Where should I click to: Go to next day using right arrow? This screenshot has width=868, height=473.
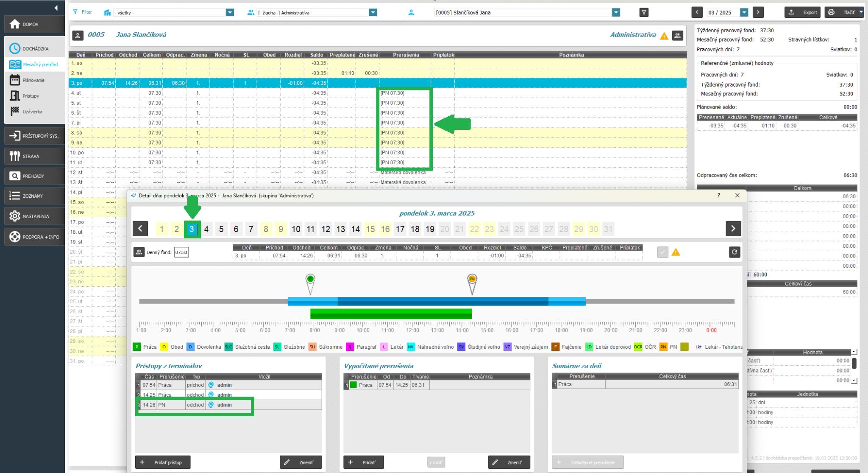pyautogui.click(x=733, y=228)
